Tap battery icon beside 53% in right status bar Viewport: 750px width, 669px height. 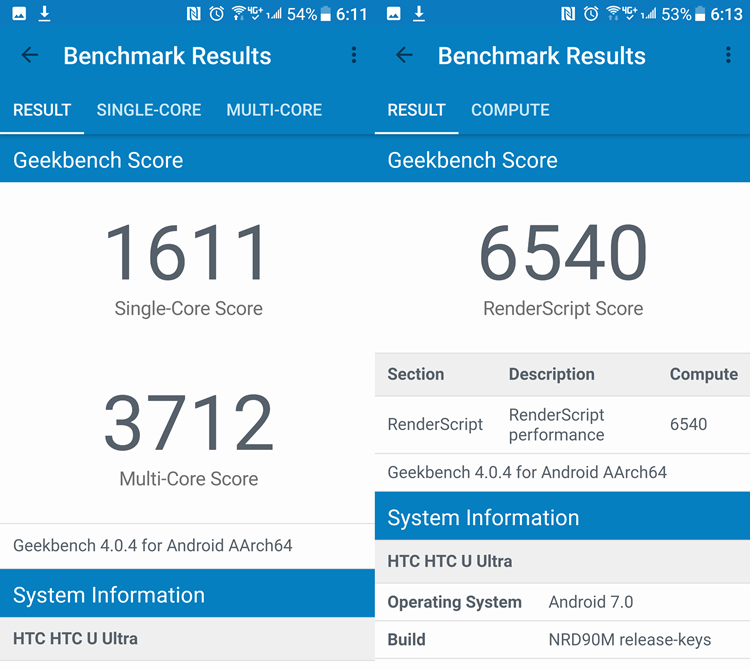click(x=700, y=14)
